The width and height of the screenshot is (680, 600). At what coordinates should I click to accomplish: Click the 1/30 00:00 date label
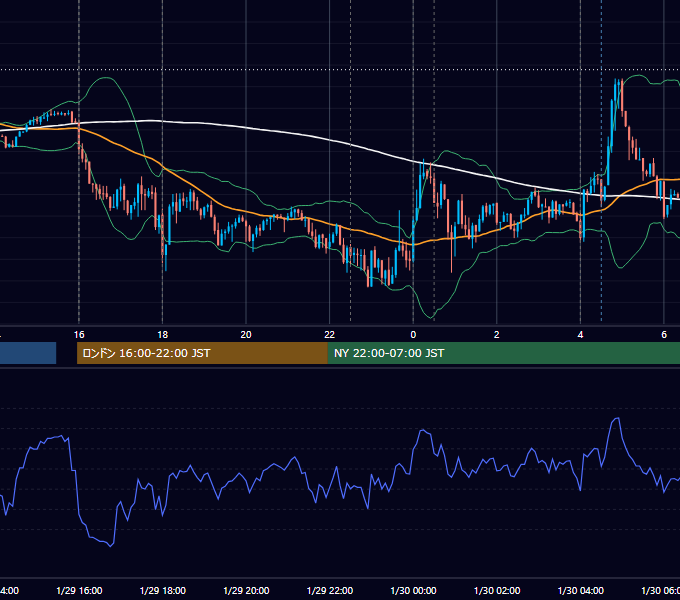tap(413, 590)
